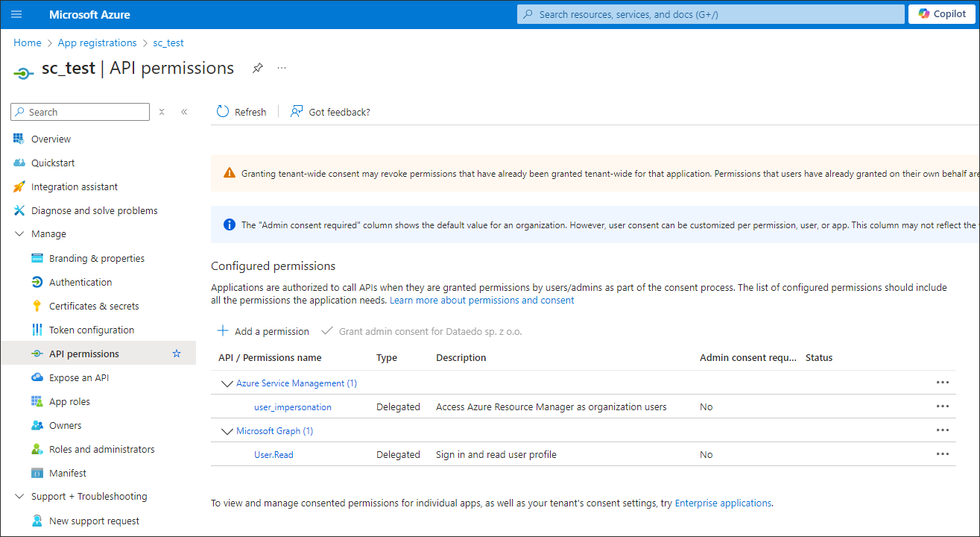Favorite API permissions using the star icon
The width and height of the screenshot is (980, 537).
(x=177, y=354)
